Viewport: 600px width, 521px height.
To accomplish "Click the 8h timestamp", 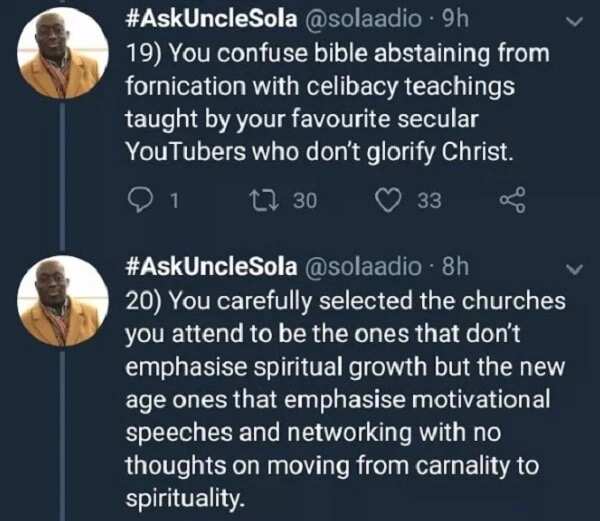I will [455, 266].
